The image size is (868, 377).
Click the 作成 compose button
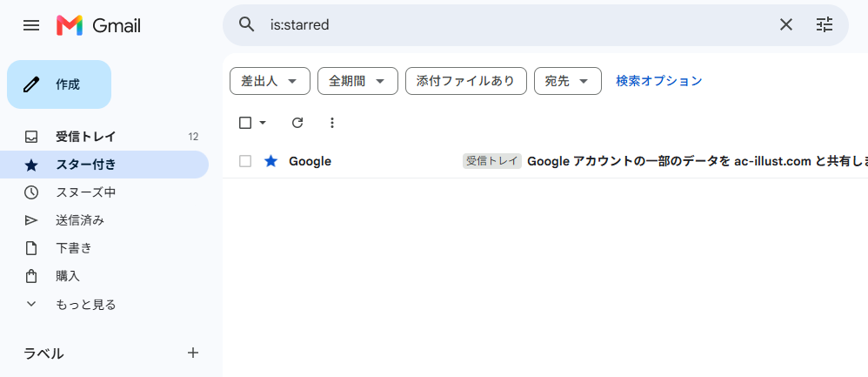59,84
